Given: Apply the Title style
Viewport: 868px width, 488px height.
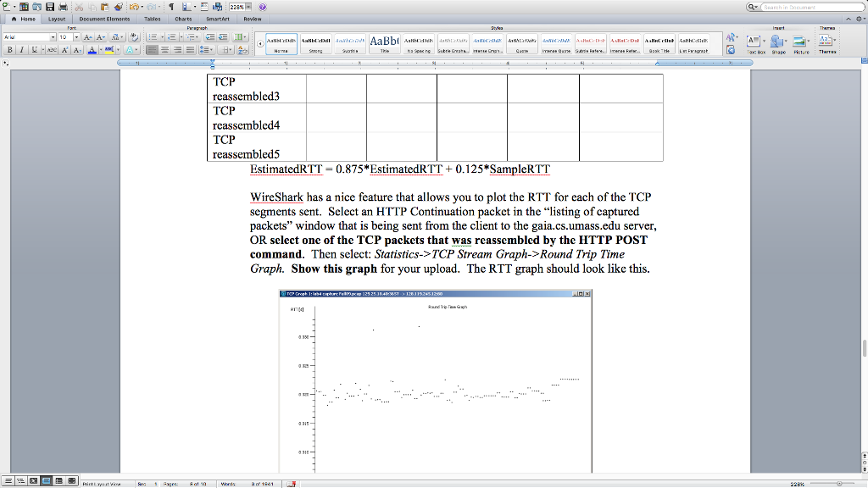Looking at the screenshot, I should pyautogui.click(x=385, y=42).
